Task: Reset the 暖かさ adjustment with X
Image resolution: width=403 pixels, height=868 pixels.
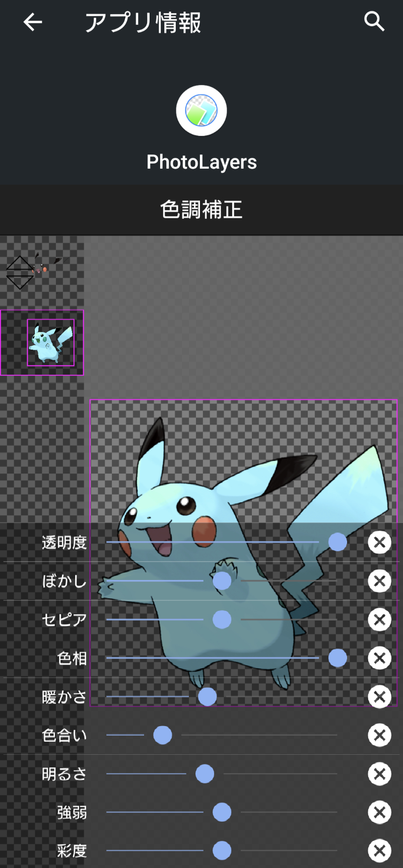Action: [x=379, y=697]
